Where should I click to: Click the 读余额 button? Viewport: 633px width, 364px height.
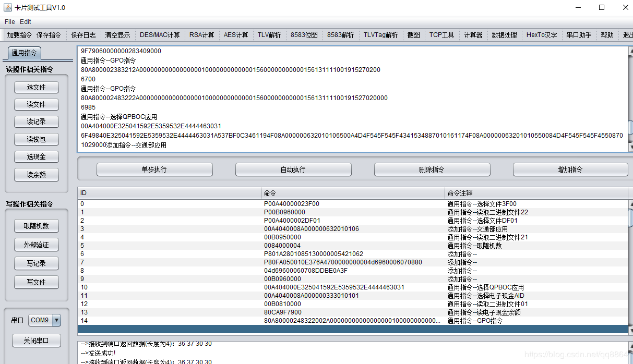[x=36, y=175]
